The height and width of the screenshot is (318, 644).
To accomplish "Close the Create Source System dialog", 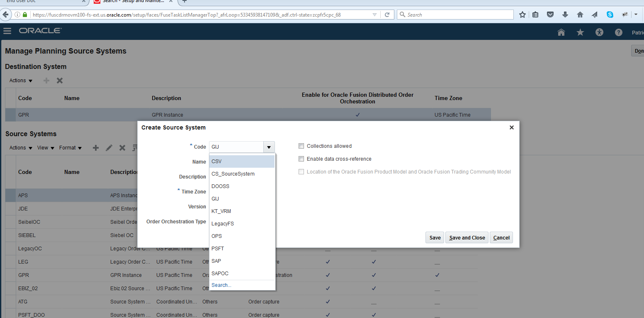I will (x=512, y=127).
